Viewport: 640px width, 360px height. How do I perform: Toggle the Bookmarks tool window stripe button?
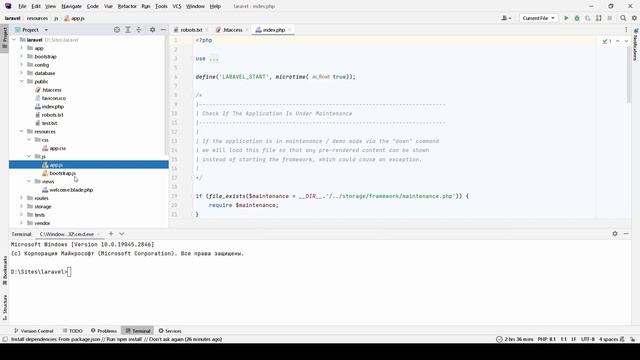(4, 270)
